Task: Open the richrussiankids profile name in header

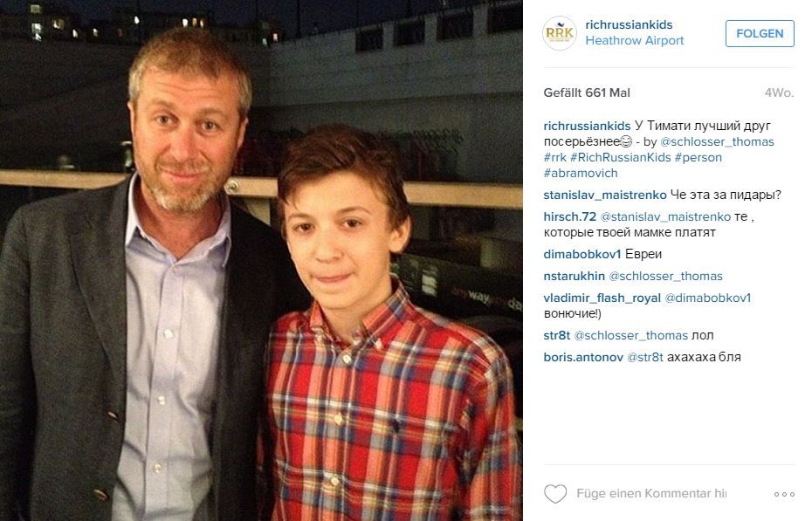Action: click(629, 24)
